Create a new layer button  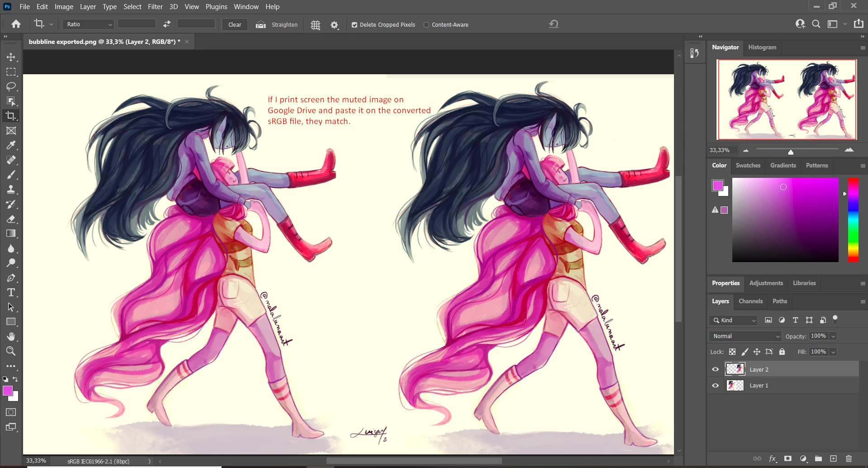point(834,458)
